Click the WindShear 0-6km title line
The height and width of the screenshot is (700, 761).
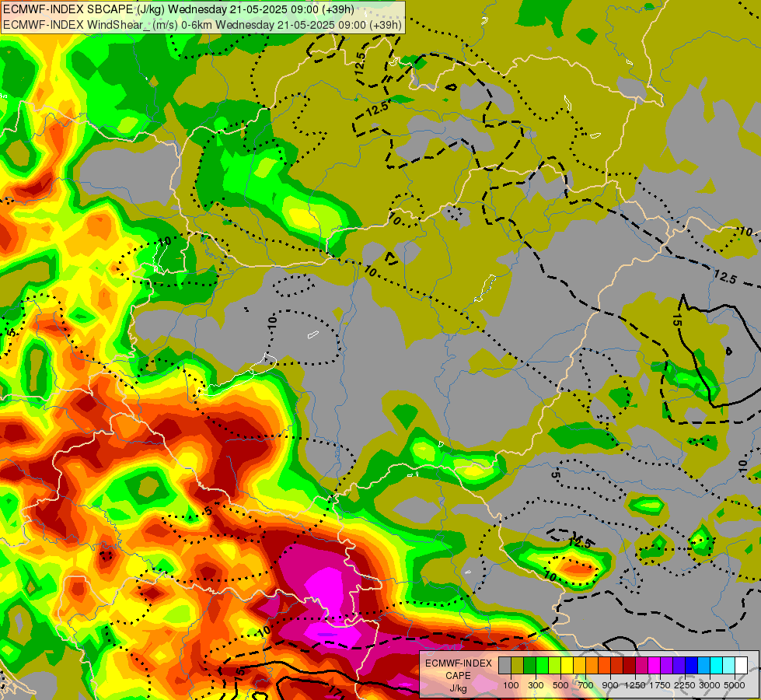(202, 24)
